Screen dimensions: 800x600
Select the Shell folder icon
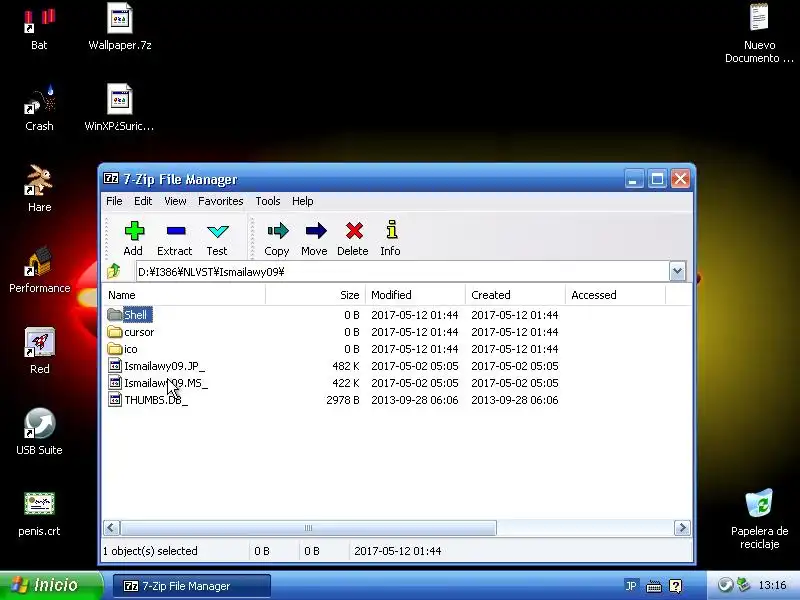click(115, 315)
